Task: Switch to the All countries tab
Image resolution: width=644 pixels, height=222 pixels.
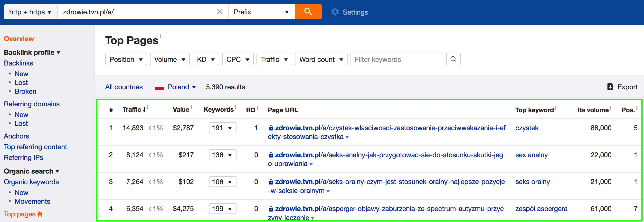Action: 124,87
